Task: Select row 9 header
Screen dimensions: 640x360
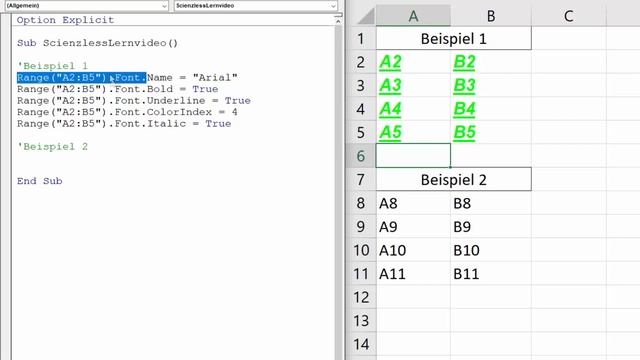Action: pyautogui.click(x=361, y=227)
